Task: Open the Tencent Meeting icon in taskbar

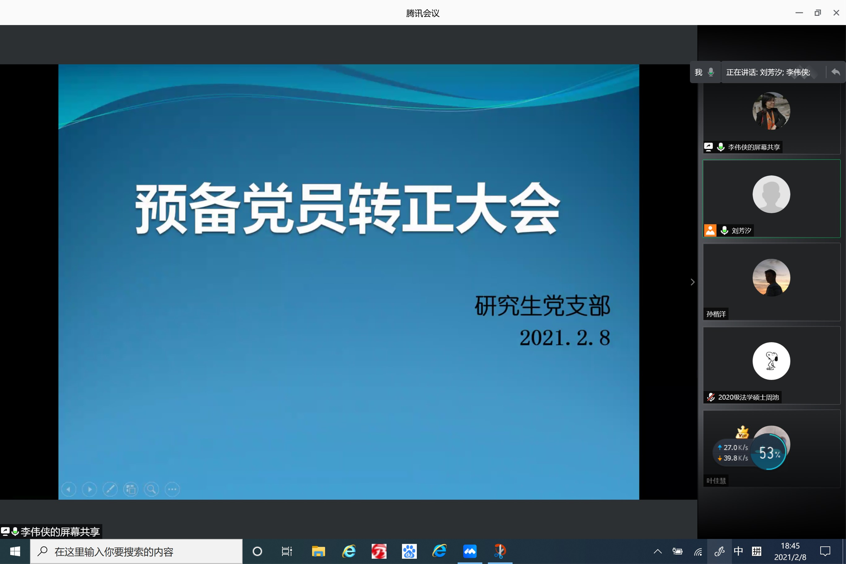Action: [470, 551]
